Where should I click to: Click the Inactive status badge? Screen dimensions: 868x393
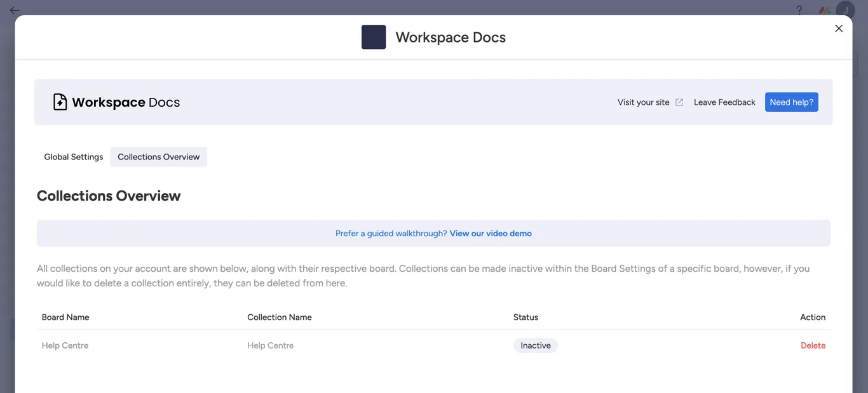tap(535, 345)
